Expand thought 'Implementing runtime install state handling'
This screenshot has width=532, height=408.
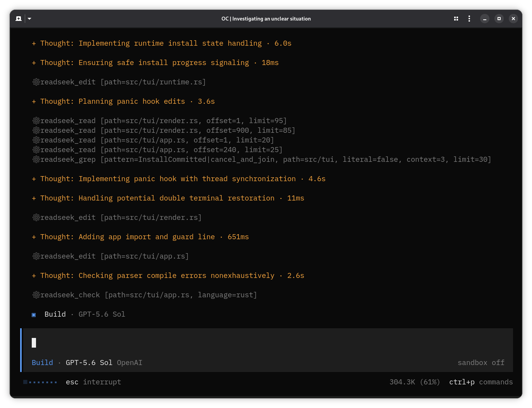[161, 43]
